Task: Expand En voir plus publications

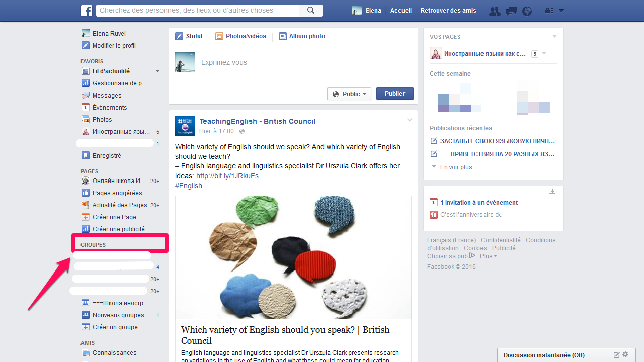Action: point(456,167)
